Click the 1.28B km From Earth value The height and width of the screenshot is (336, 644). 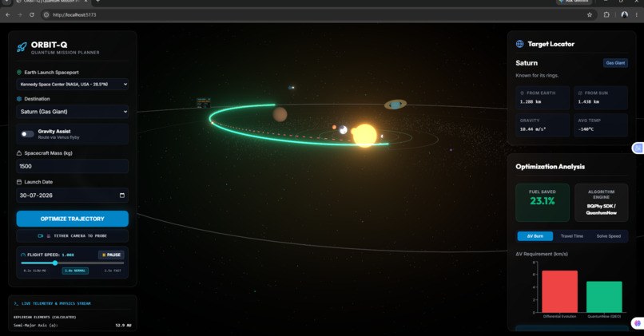(531, 101)
